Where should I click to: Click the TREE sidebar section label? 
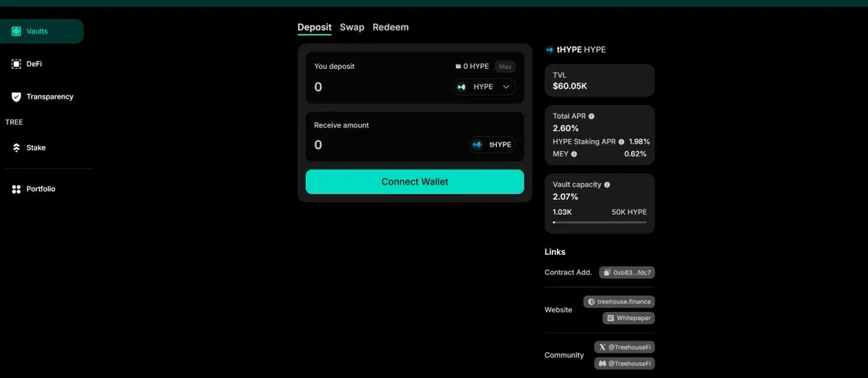tap(14, 122)
